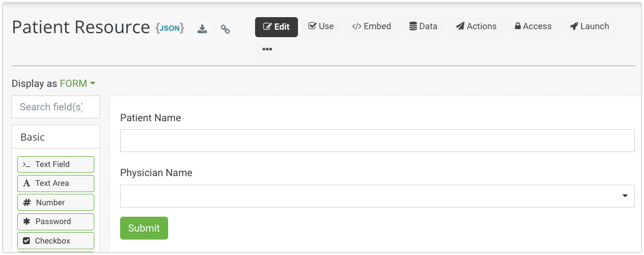Open the Physician Name select dropdown
644x255 pixels.
click(x=377, y=196)
